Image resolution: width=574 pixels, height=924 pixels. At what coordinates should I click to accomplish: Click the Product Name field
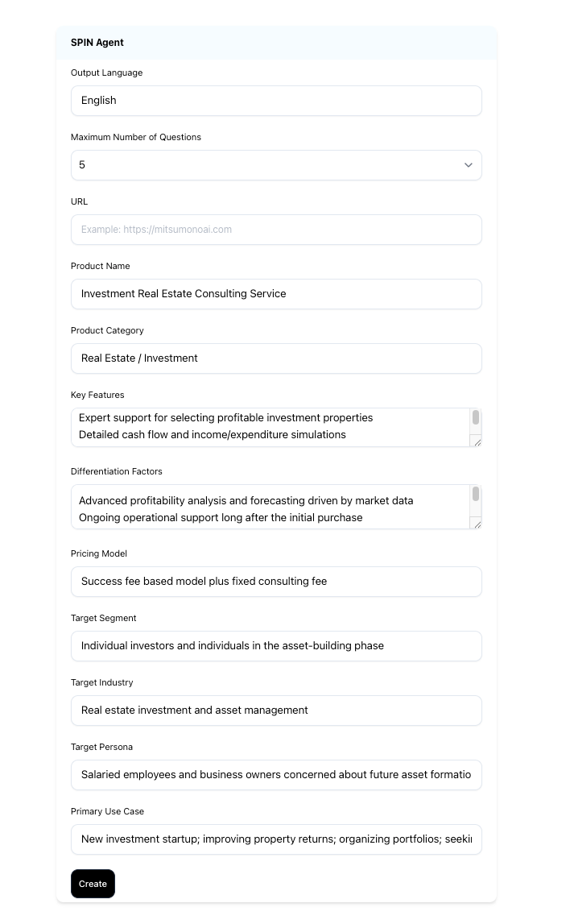276,294
